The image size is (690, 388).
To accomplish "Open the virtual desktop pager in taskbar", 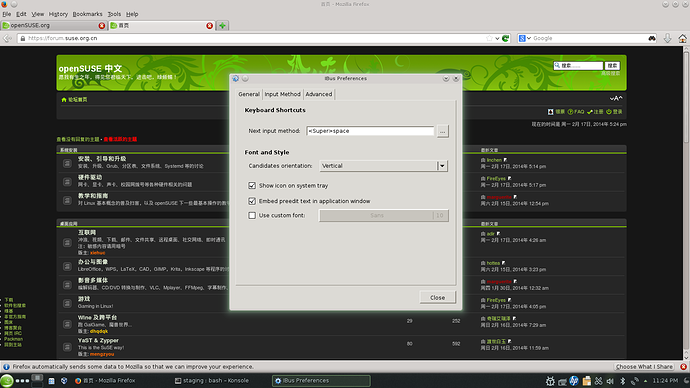I will click(37, 381).
